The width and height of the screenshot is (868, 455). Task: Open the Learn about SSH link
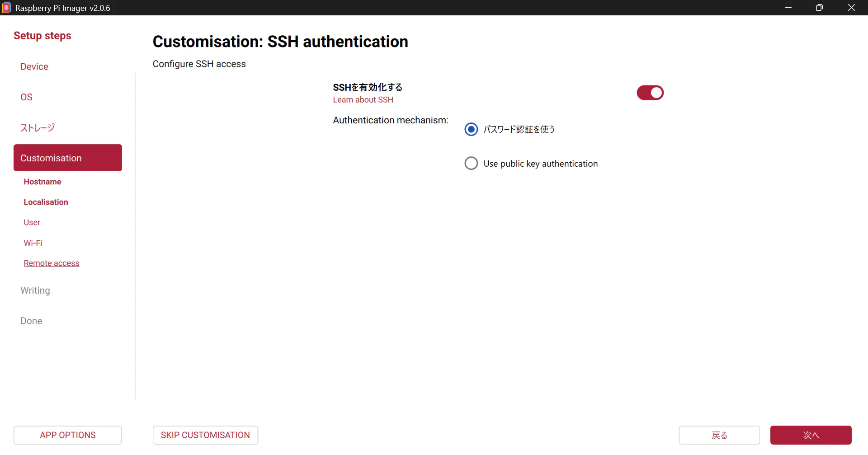[x=363, y=100]
